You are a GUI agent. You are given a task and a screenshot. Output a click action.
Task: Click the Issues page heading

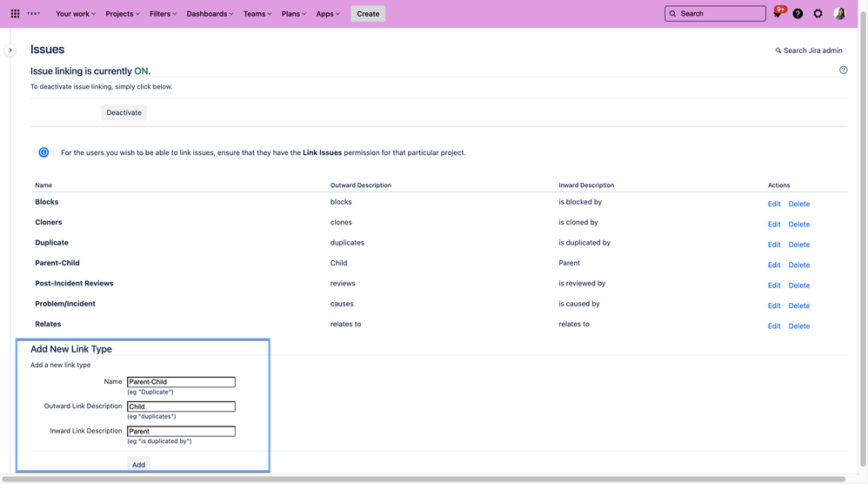pyautogui.click(x=47, y=50)
